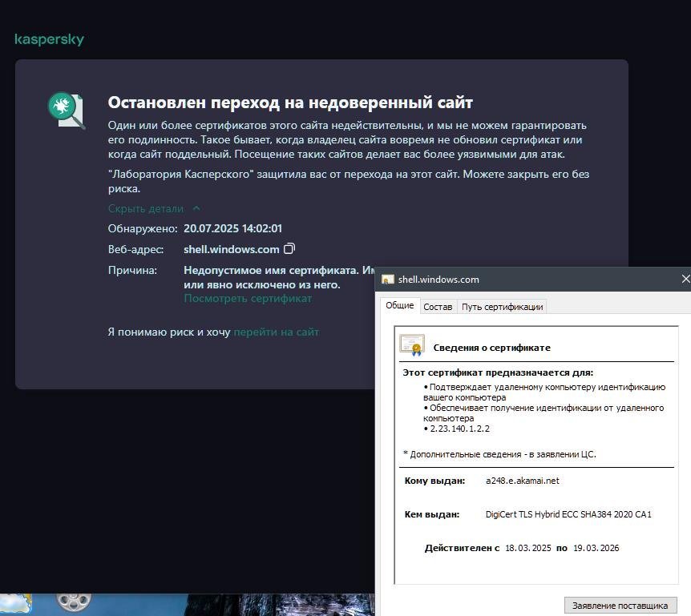The width and height of the screenshot is (691, 616).
Task: Click the issued-to value 'a248.e.akamai.net'
Action: 522,481
